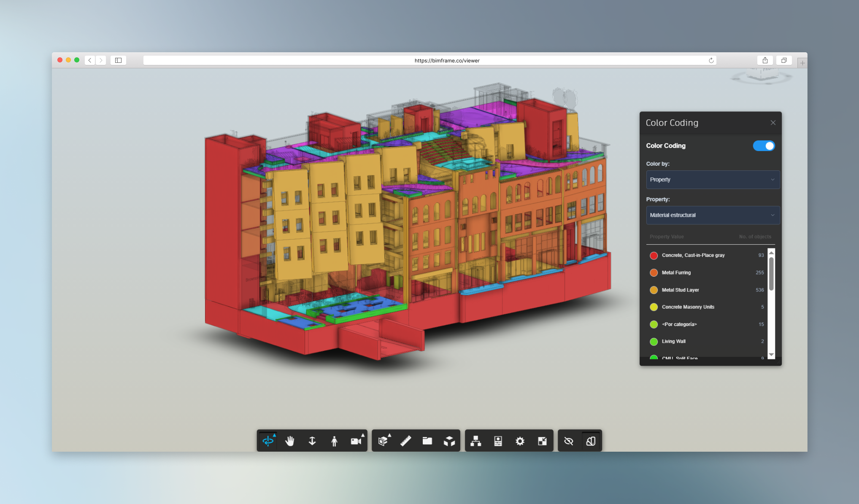Click the red Concrete Cast-in-Place swatch
Screen dimensions: 859x504
click(654, 256)
